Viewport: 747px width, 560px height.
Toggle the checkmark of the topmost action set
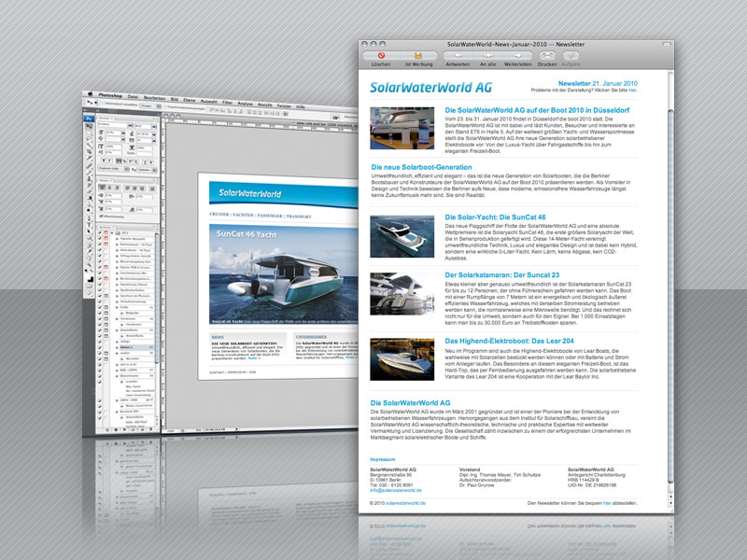(100, 232)
